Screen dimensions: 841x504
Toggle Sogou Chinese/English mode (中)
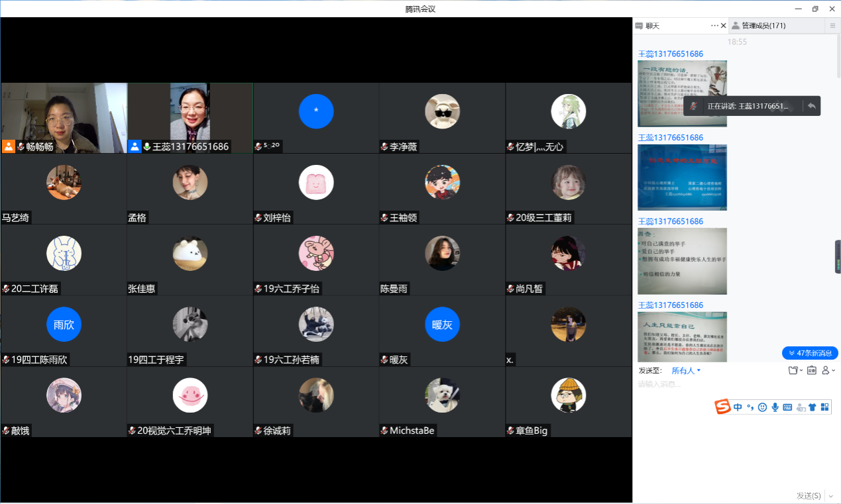click(x=738, y=407)
